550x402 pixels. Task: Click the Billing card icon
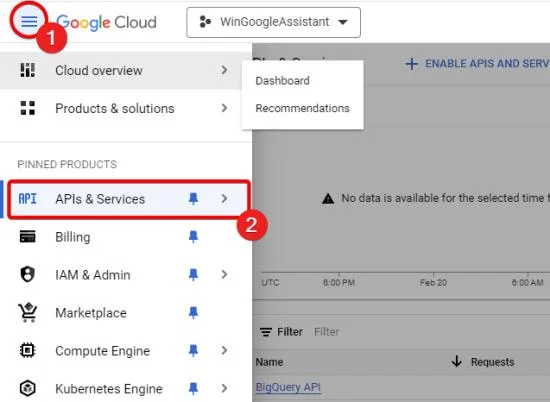(x=27, y=237)
